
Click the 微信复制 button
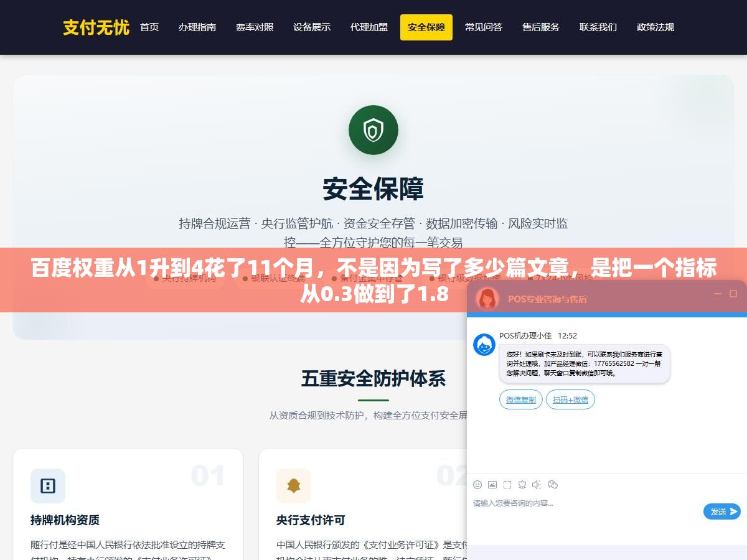[x=521, y=399]
